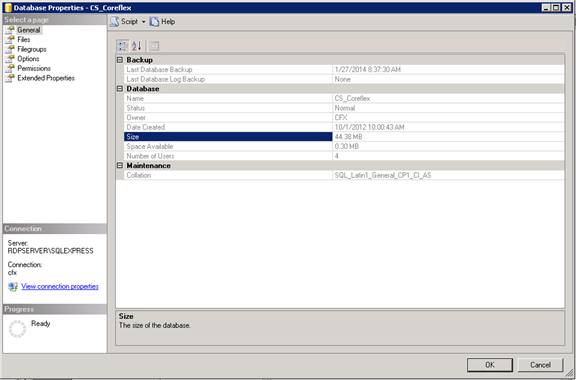The image size is (576, 380).
Task: Select the Status property row
Action: [x=344, y=108]
